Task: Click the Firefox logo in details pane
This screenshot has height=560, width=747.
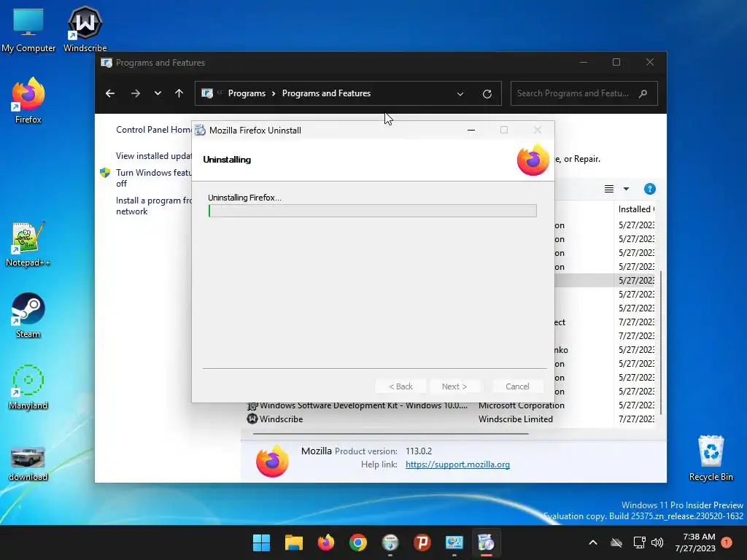Action: pos(273,461)
